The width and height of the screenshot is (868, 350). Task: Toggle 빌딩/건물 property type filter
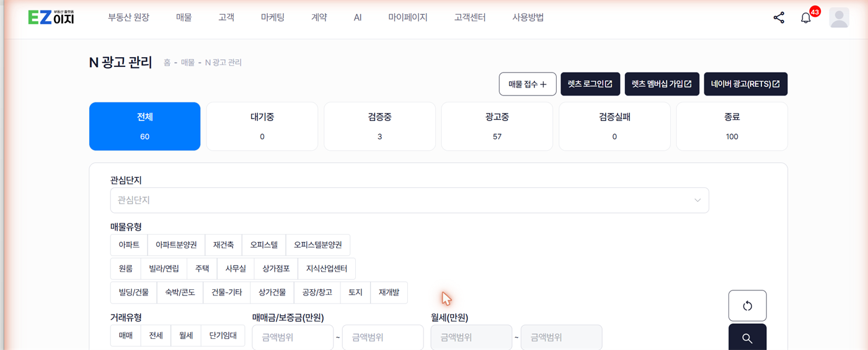133,292
